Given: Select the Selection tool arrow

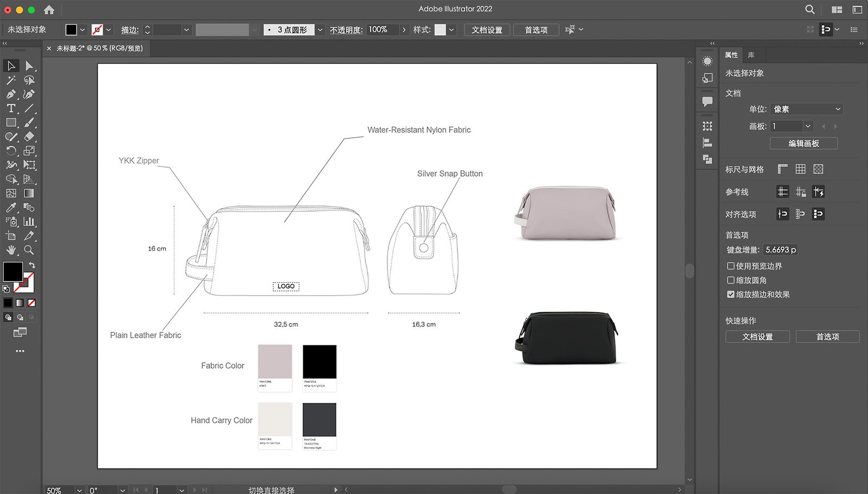Looking at the screenshot, I should (x=11, y=66).
